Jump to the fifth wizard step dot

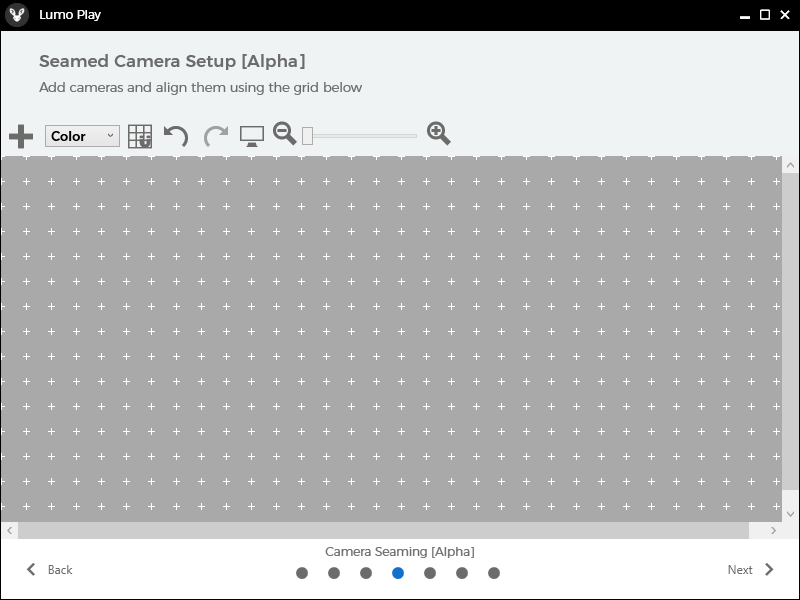[x=430, y=573]
